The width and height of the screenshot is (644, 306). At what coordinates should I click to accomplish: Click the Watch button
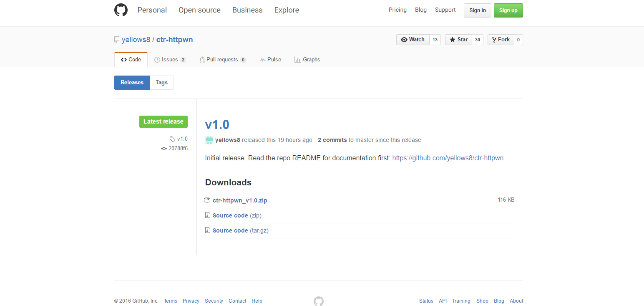coord(413,40)
